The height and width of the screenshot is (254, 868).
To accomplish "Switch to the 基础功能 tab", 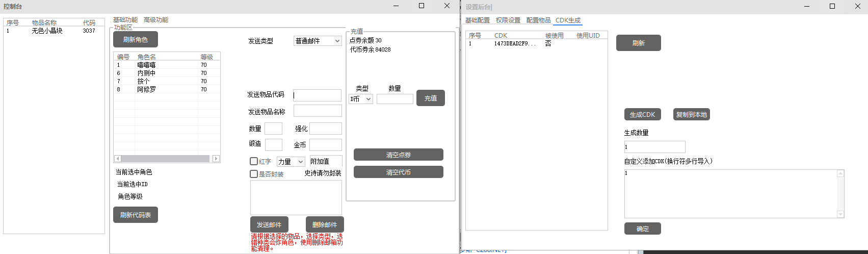I will 125,20.
